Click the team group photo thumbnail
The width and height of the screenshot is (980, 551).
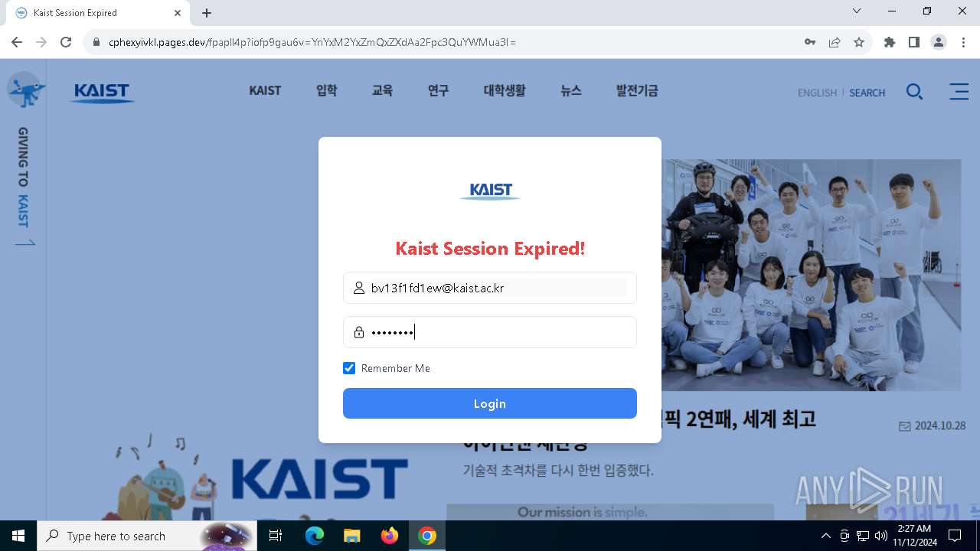[x=811, y=275]
